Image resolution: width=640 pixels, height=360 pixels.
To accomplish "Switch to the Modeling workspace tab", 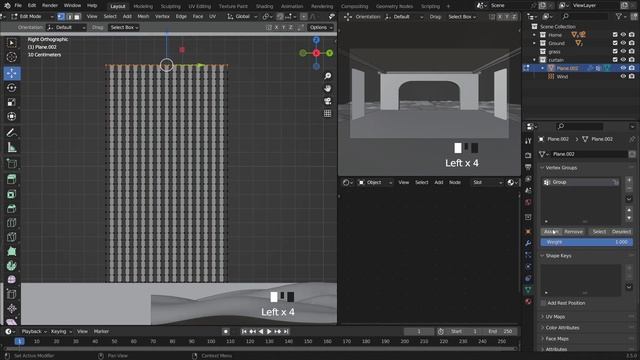I will tap(143, 6).
